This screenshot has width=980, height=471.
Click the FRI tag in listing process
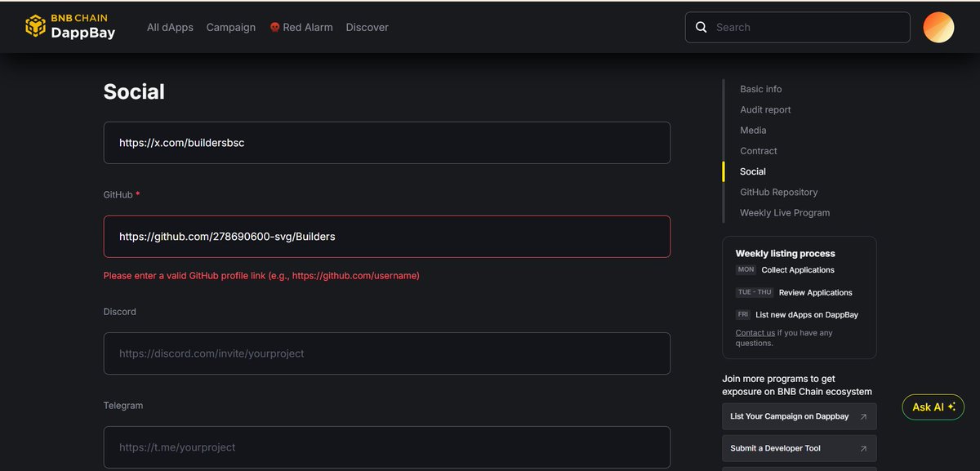743,314
